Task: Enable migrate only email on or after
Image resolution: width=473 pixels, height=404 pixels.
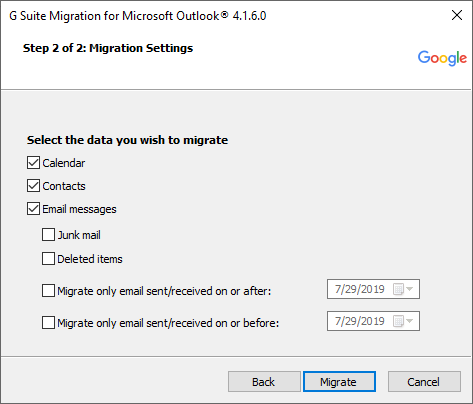Action: point(48,290)
